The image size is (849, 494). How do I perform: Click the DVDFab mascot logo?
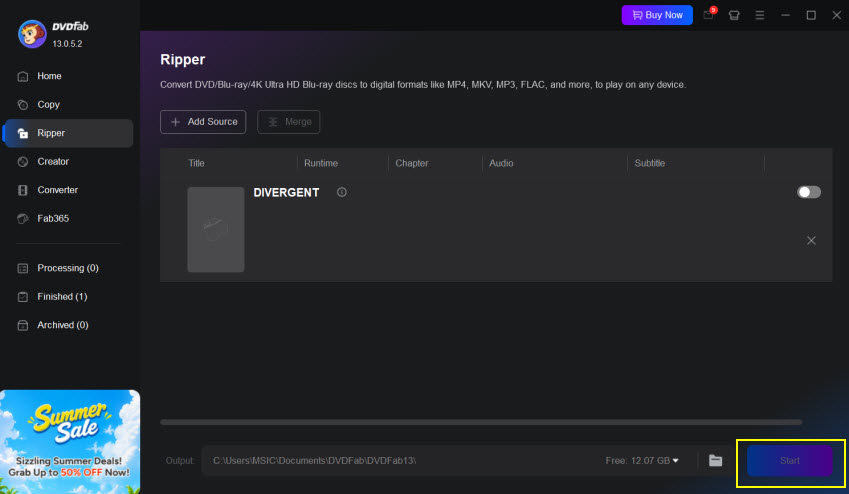[x=32, y=34]
